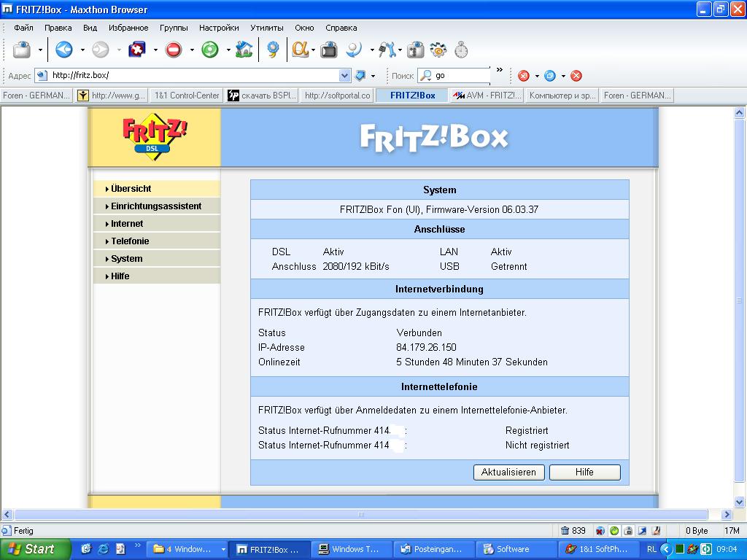Expand the Quick Launch overflow chevron
Image resolution: width=747 pixels, height=560 pixels.
138,545
